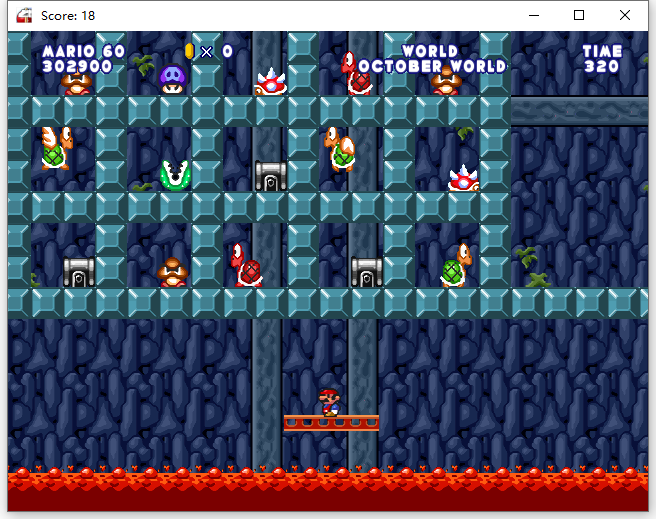Click the red moving platform under Mario

pyautogui.click(x=331, y=423)
